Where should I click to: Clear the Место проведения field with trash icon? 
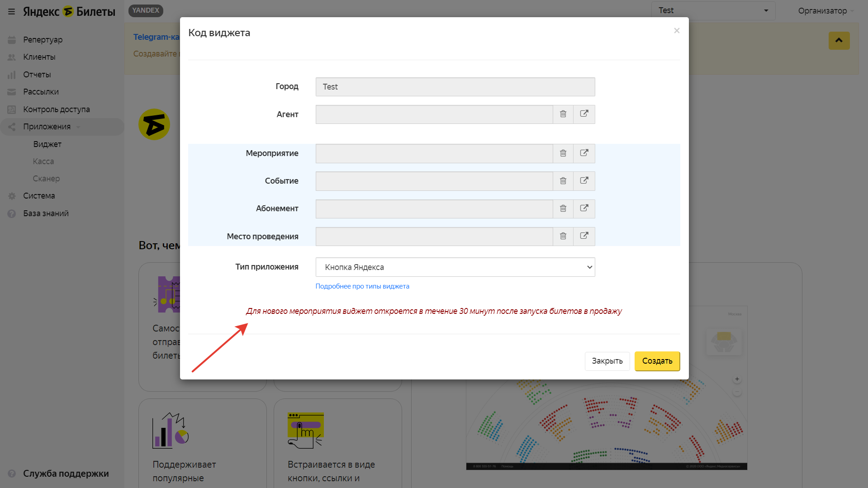click(x=563, y=236)
